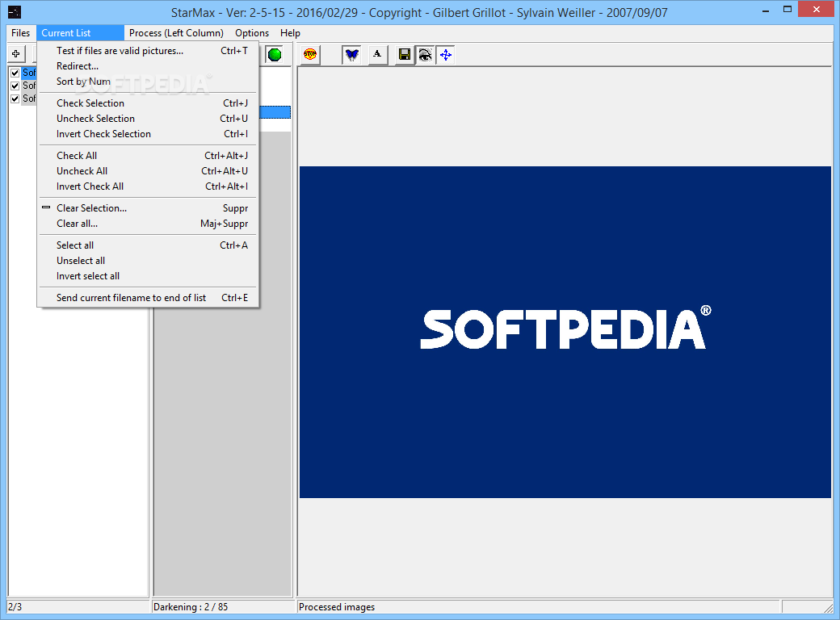Click the red STOP sign button
840x620 pixels.
(x=310, y=54)
